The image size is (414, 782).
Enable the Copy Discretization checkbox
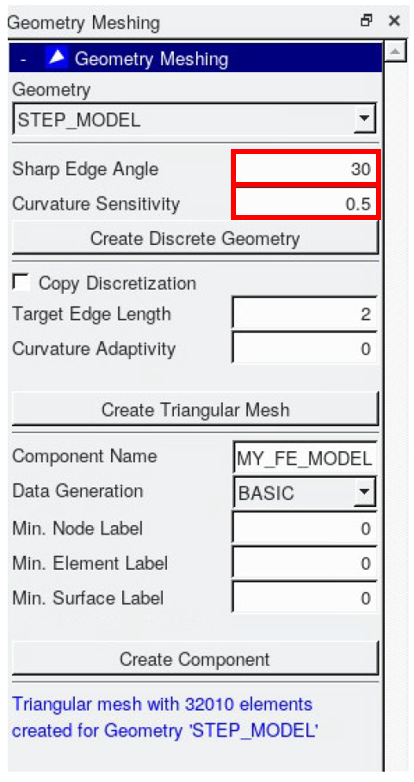point(21,282)
